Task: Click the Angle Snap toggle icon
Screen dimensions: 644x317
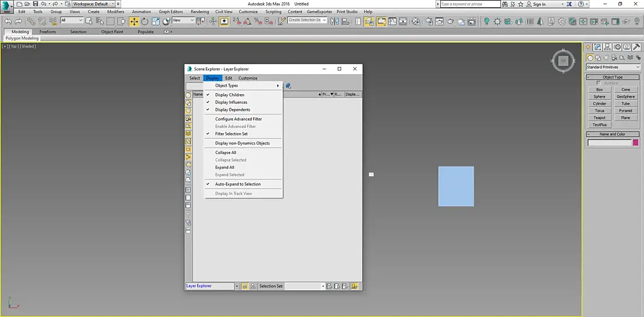Action: click(x=247, y=21)
